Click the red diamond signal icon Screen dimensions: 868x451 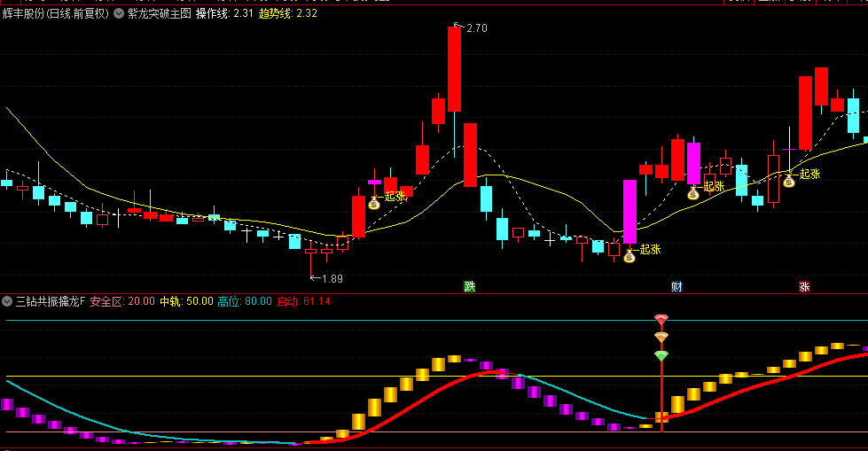tap(661, 319)
